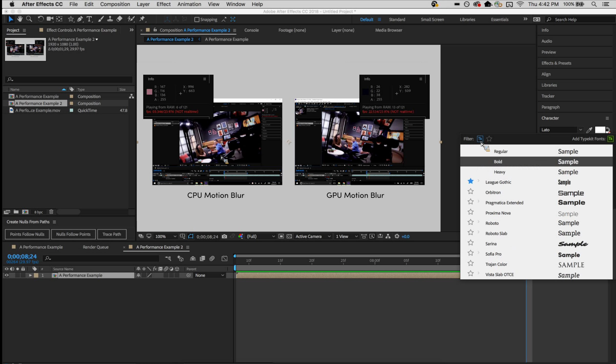This screenshot has width=616, height=364.
Task: Select the Unified Camera tool
Action: (50, 19)
